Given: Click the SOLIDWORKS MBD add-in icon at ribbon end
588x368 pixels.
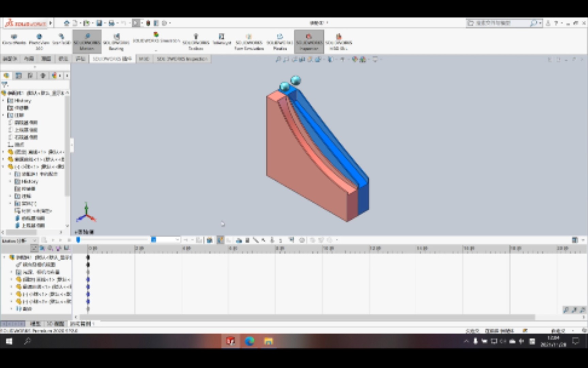Looking at the screenshot, I should [339, 42].
